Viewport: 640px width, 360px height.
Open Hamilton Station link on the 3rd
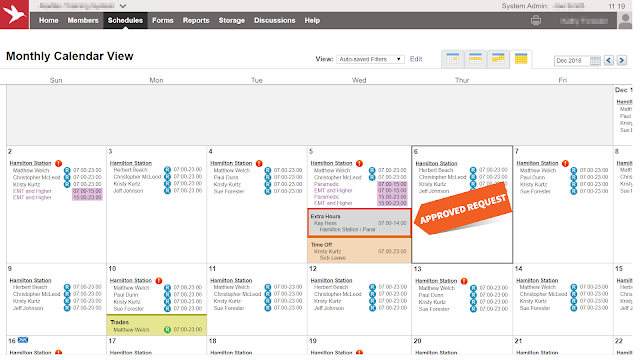click(x=131, y=163)
